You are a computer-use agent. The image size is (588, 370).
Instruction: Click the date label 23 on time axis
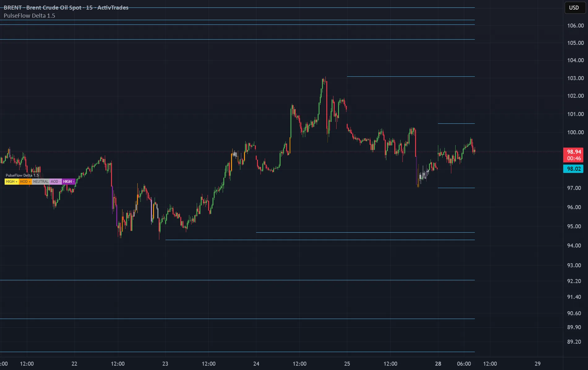pos(165,364)
